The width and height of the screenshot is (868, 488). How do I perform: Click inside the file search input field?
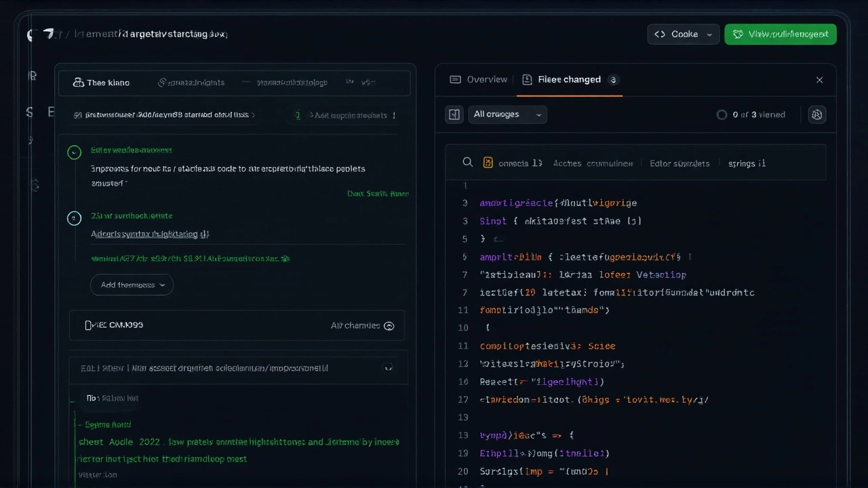tap(644, 163)
